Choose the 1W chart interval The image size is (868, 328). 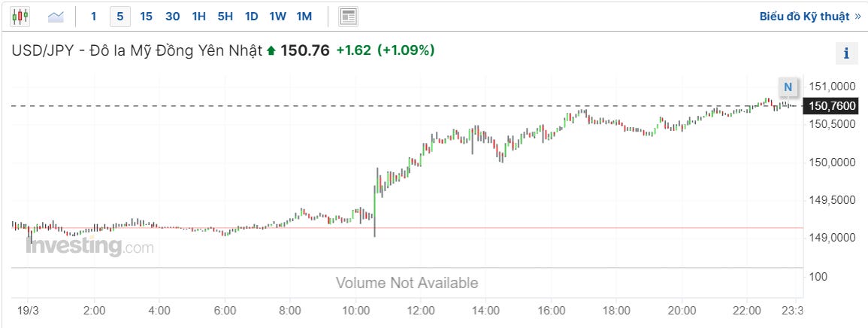point(277,16)
